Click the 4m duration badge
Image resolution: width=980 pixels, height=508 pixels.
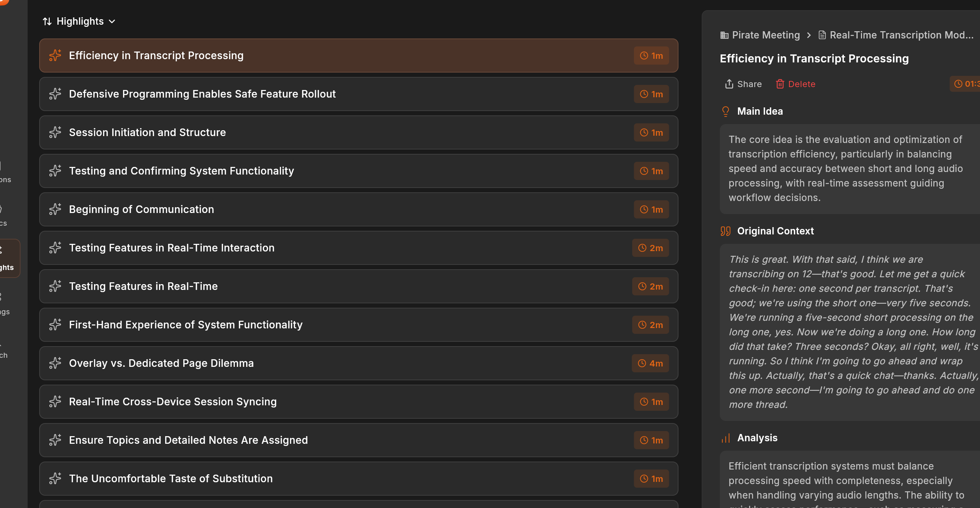pyautogui.click(x=650, y=363)
